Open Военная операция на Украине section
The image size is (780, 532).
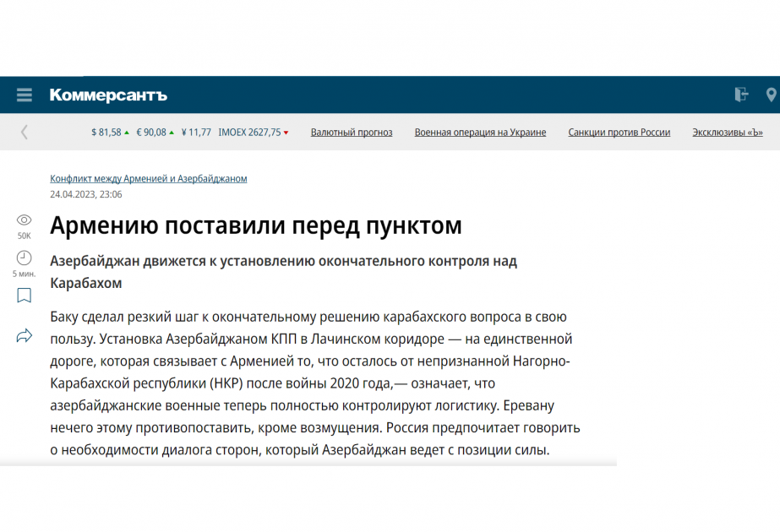pyautogui.click(x=480, y=133)
